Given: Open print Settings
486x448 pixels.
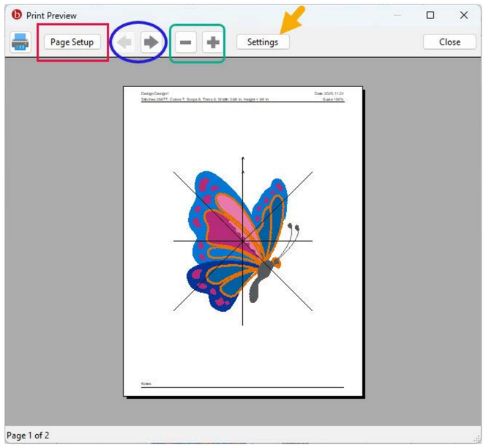Looking at the screenshot, I should tap(263, 42).
